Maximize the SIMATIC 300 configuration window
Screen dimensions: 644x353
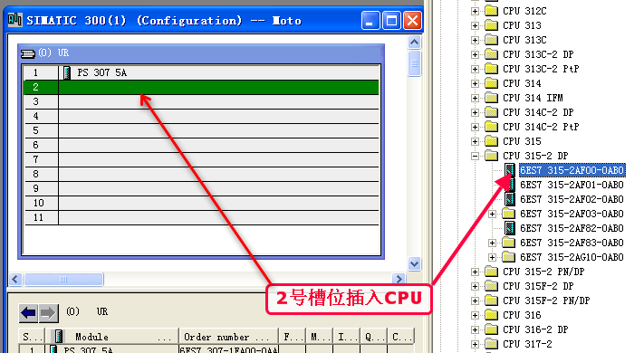[x=391, y=21]
